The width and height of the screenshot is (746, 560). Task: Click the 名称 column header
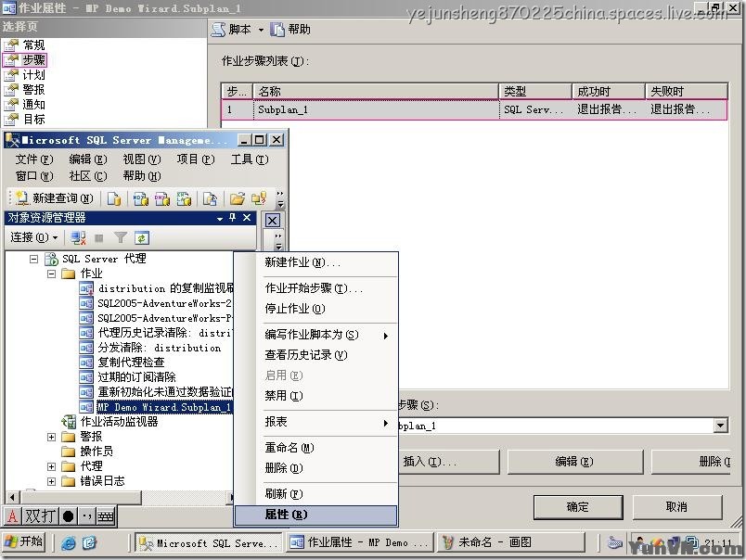point(376,91)
